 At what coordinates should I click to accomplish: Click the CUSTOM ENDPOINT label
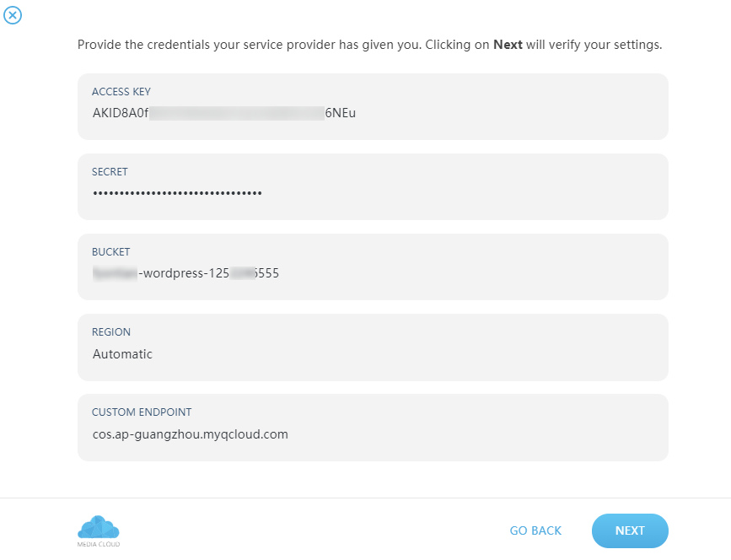point(142,412)
